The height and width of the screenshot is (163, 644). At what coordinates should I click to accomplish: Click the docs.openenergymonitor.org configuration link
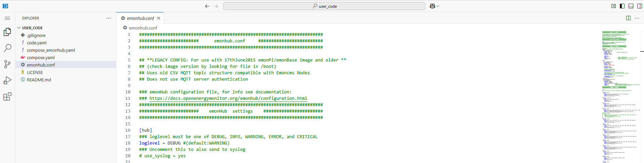[228, 98]
